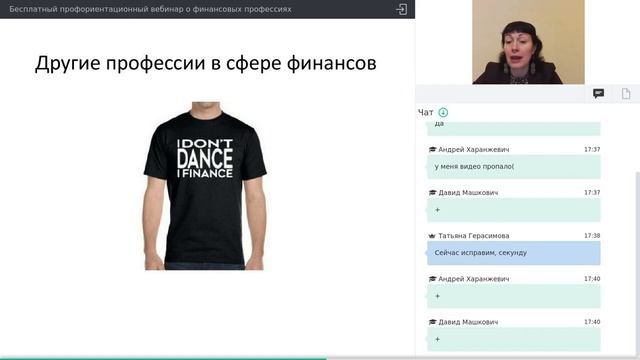Click 'Андрей Харанжевич' name at 17:37
The height and width of the screenshot is (360, 640).
473,150
